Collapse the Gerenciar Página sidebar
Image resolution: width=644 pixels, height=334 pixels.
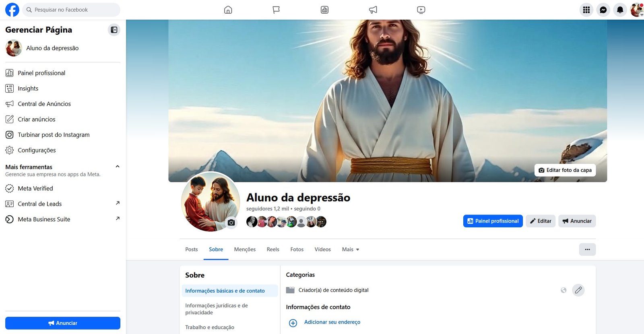pyautogui.click(x=114, y=30)
